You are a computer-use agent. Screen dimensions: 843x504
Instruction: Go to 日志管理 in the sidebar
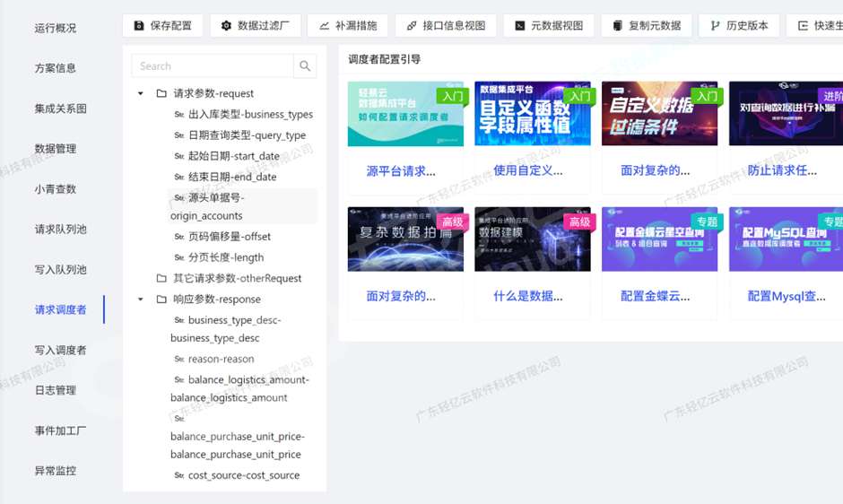pyautogui.click(x=56, y=390)
